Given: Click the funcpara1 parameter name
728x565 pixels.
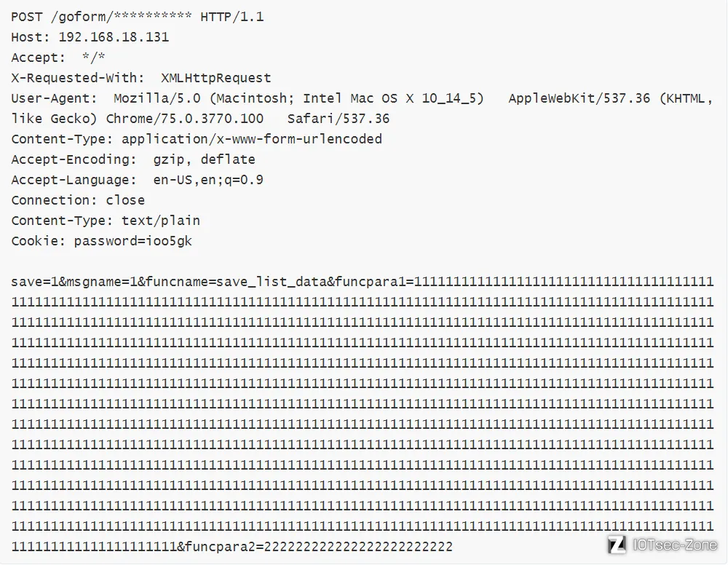Looking at the screenshot, I should [371, 282].
